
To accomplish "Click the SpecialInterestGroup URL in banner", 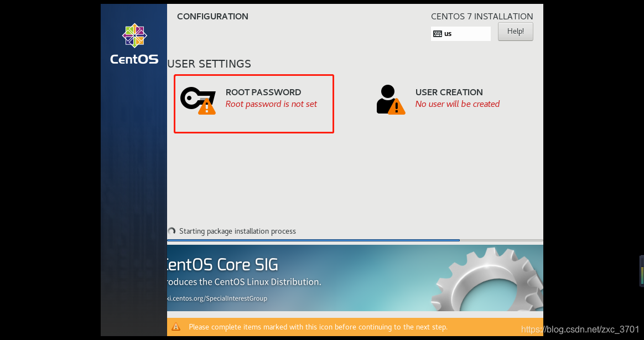I will [217, 298].
